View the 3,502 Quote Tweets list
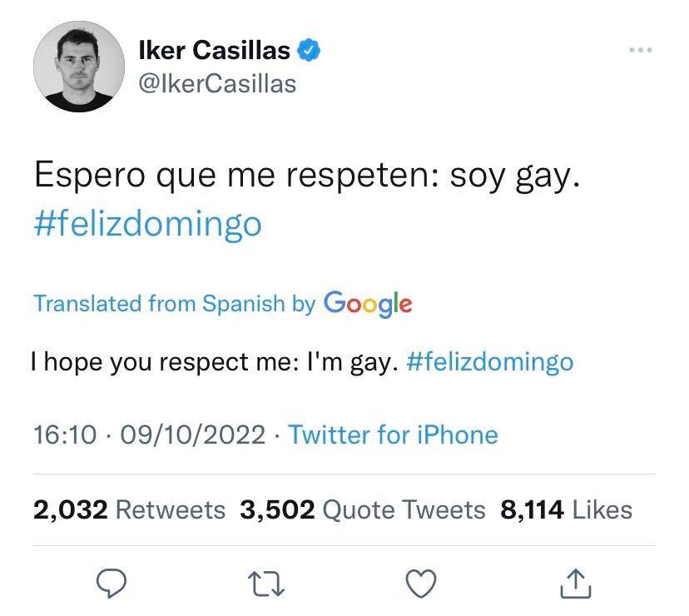This screenshot has width=689, height=616. point(362,509)
